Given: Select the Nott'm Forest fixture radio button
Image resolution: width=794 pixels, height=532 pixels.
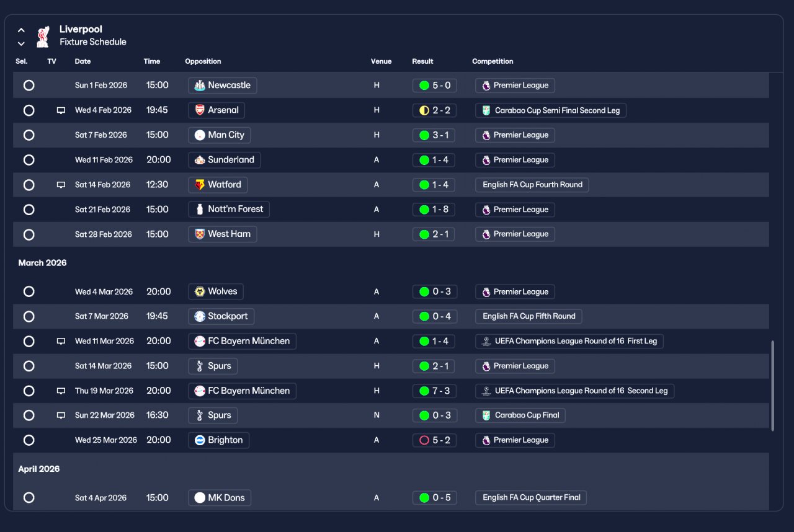Looking at the screenshot, I should coord(29,210).
